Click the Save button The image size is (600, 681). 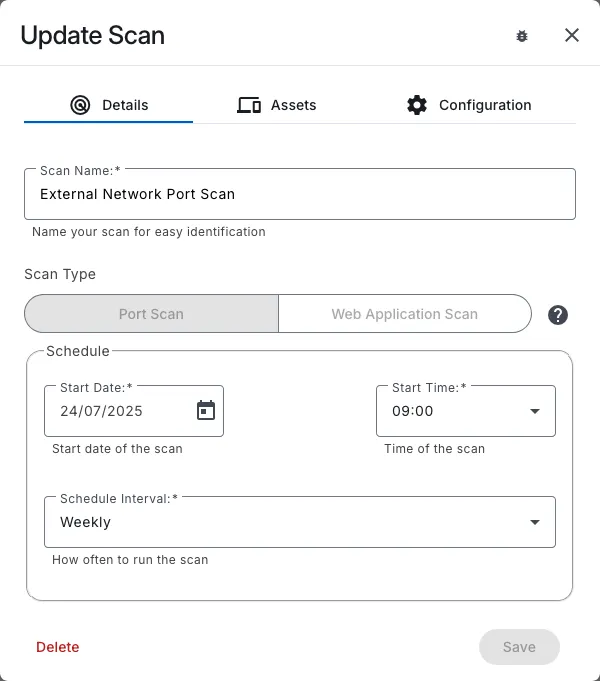[x=519, y=647]
